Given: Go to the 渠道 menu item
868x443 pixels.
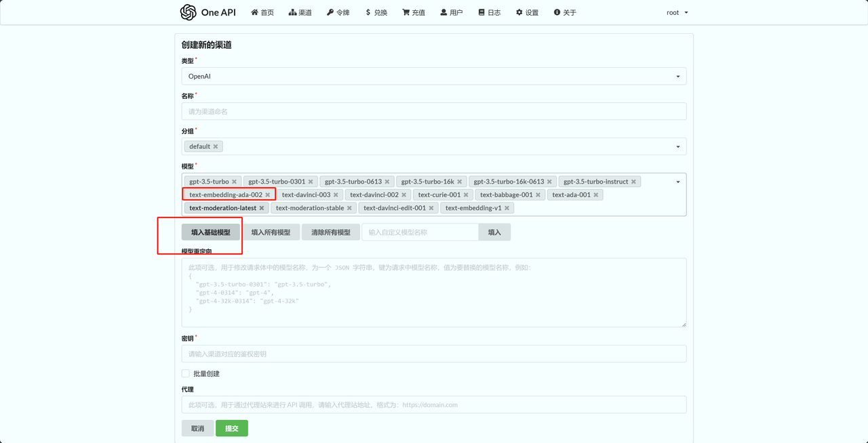Looking at the screenshot, I should (x=300, y=12).
